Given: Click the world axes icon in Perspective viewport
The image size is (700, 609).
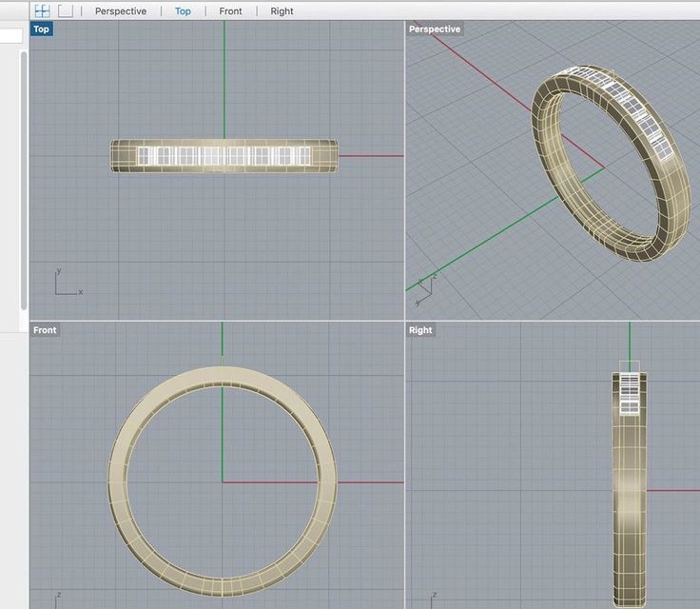Looking at the screenshot, I should coord(424,281).
